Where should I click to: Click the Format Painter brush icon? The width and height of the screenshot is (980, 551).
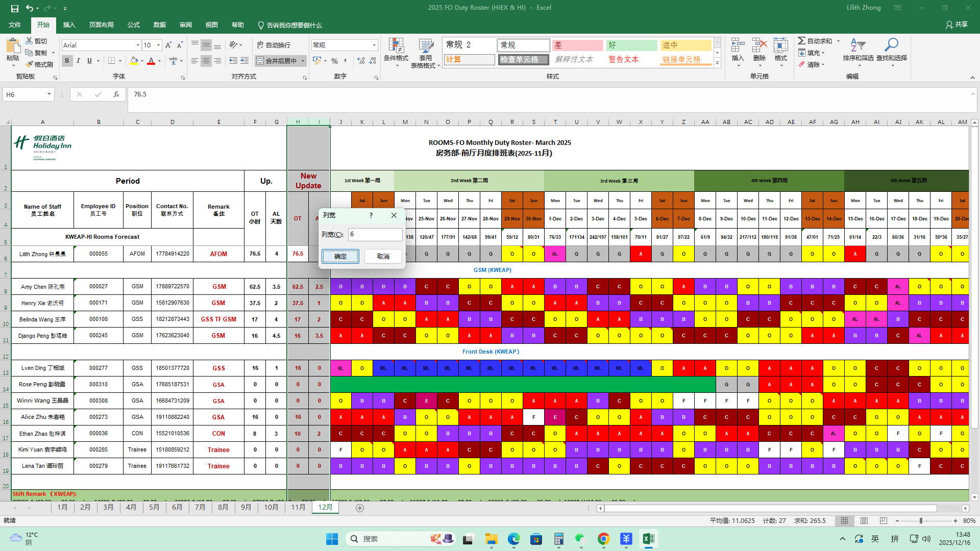pos(29,64)
